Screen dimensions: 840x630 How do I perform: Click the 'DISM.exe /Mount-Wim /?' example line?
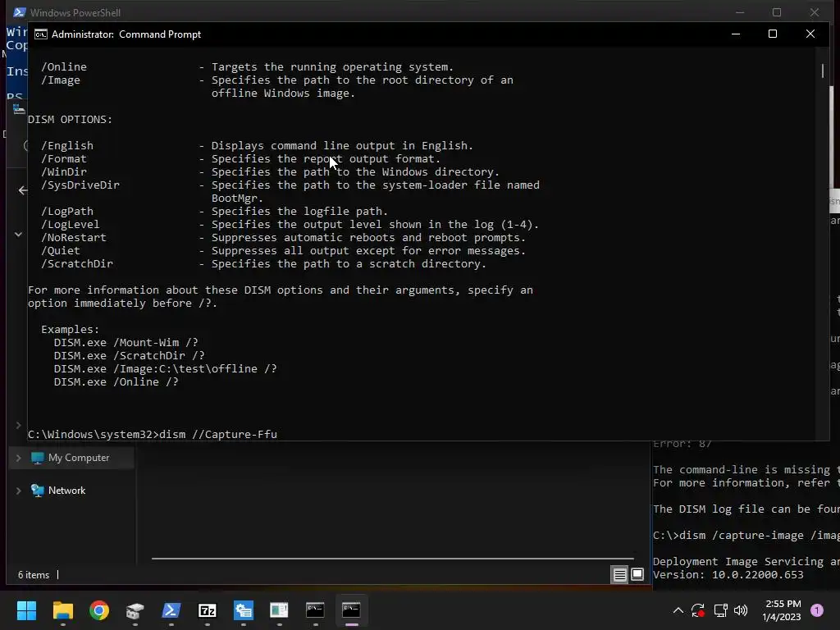tap(126, 343)
